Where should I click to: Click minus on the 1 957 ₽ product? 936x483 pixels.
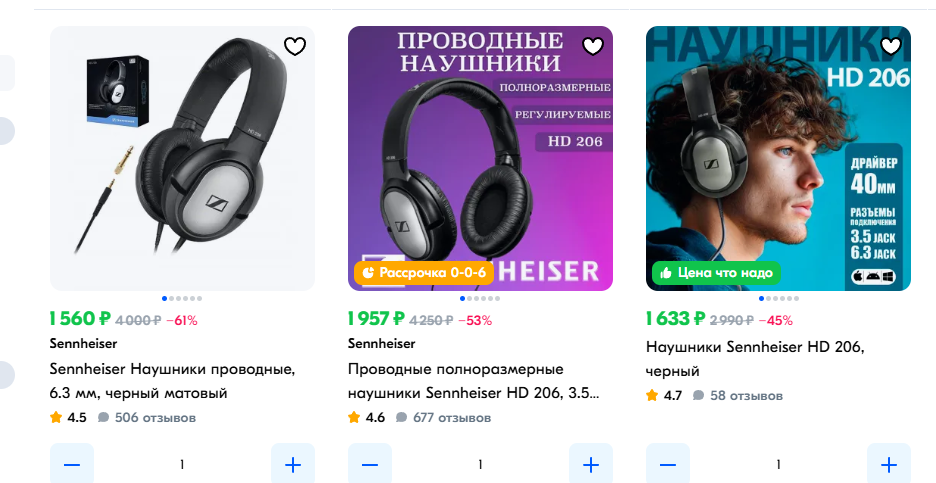coord(370,464)
